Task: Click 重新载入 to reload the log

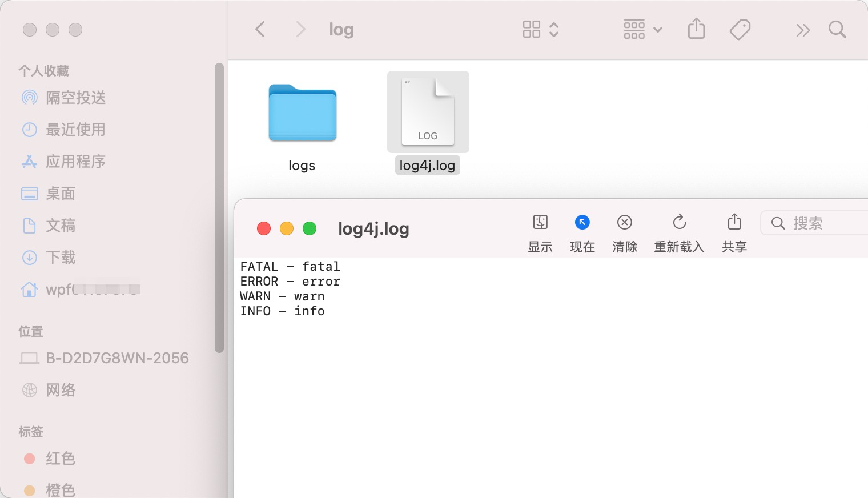Action: click(x=679, y=234)
